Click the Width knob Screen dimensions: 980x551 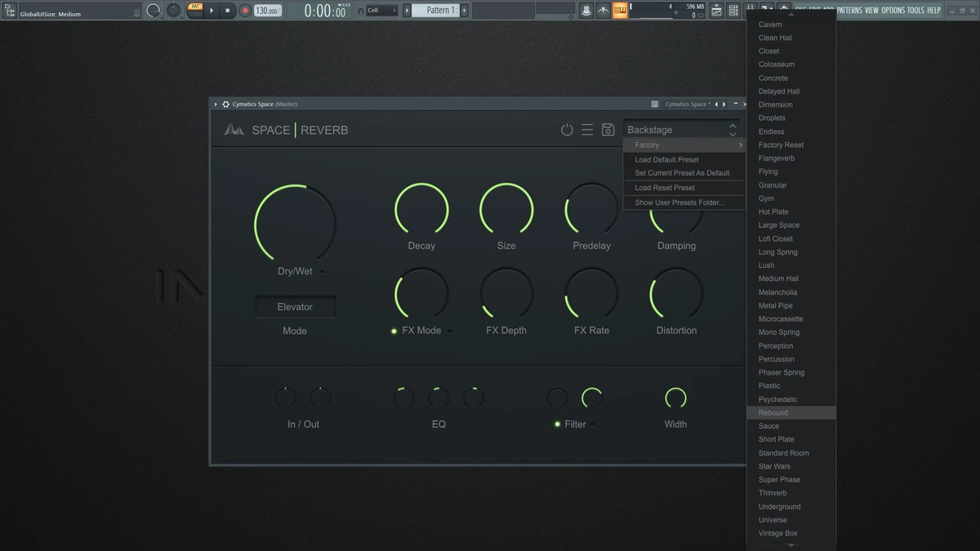[x=675, y=398]
